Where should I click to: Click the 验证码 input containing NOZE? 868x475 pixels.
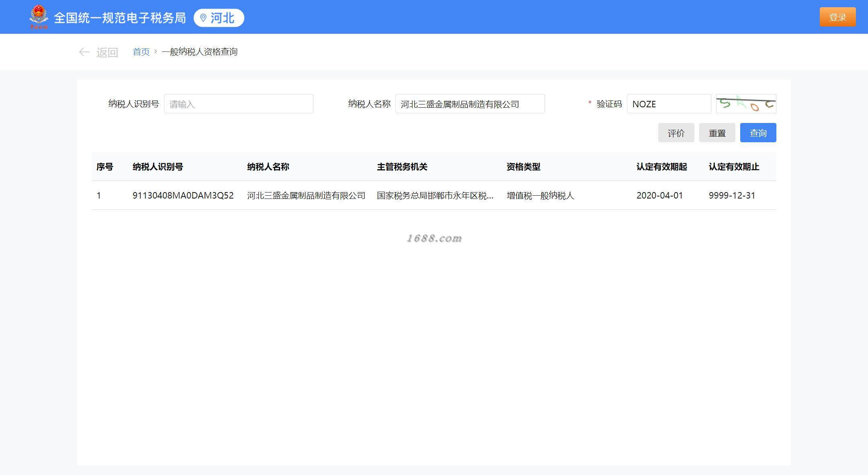click(x=669, y=104)
